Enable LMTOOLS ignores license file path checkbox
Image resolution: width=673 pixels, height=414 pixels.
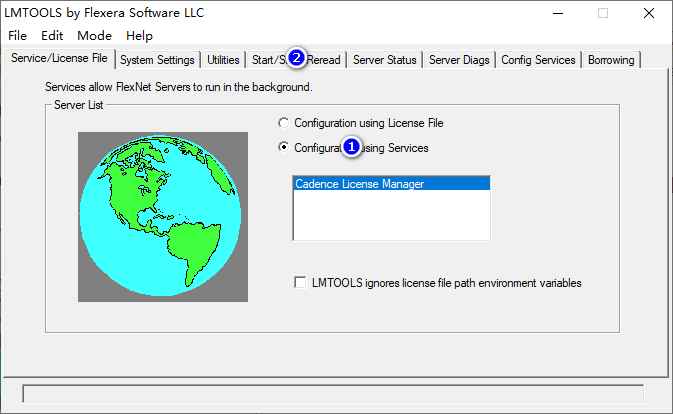300,283
